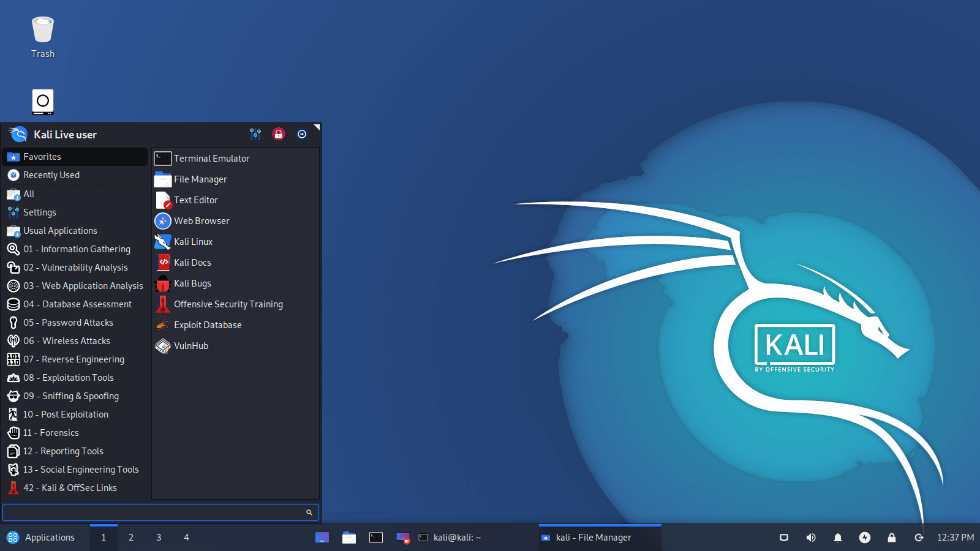This screenshot has height=551, width=980.
Task: Open the Text Editor
Action: (x=195, y=200)
